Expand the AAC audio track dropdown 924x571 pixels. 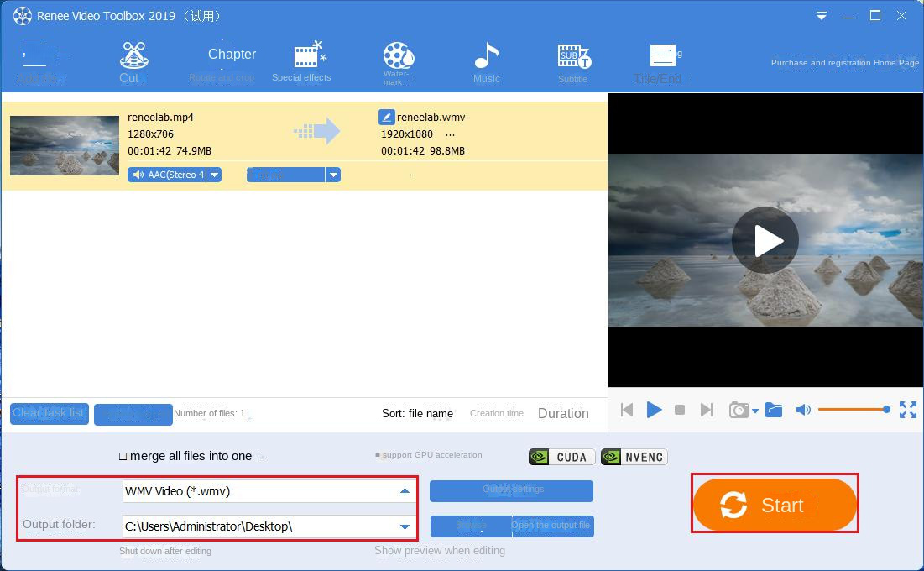click(x=215, y=175)
